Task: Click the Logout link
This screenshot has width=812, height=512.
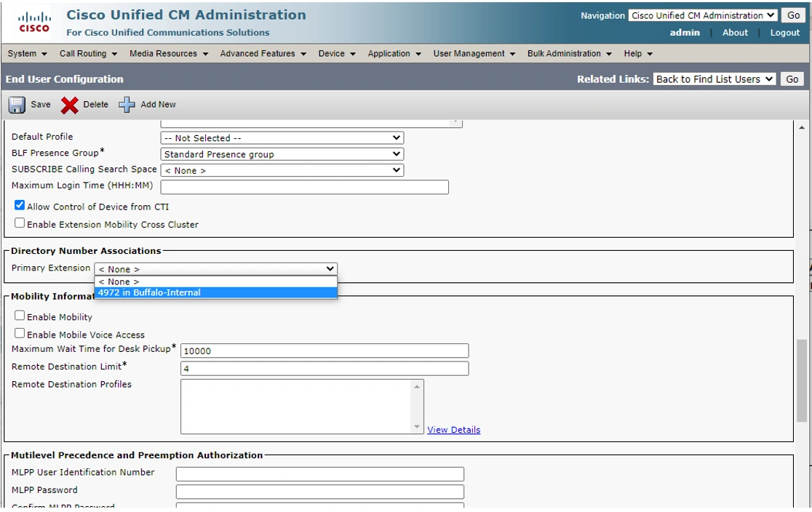Action: pyautogui.click(x=784, y=33)
